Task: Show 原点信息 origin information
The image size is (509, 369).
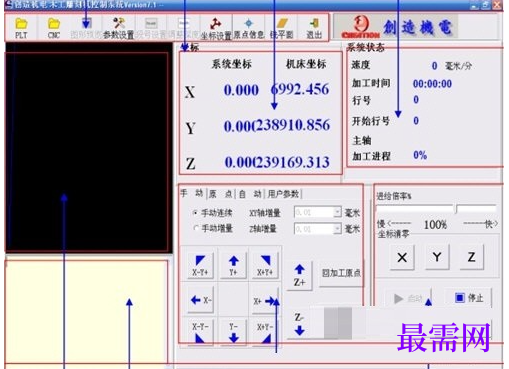Action: (249, 28)
